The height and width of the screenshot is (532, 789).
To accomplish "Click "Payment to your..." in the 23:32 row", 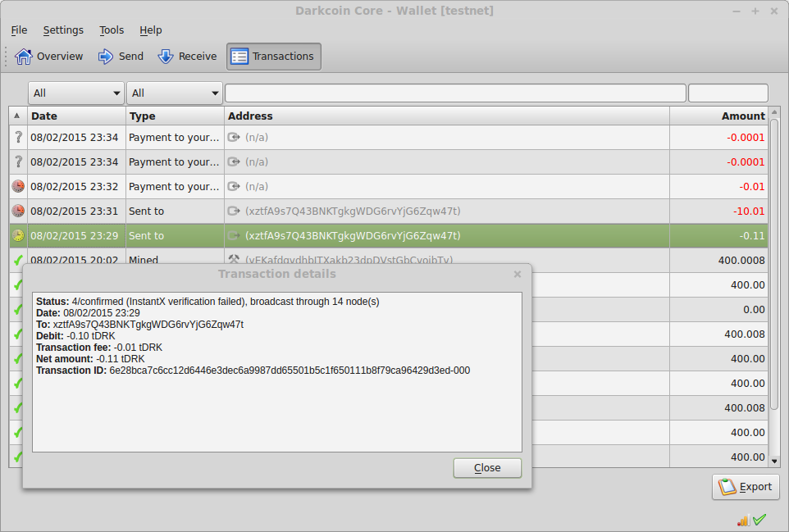I will 174,187.
